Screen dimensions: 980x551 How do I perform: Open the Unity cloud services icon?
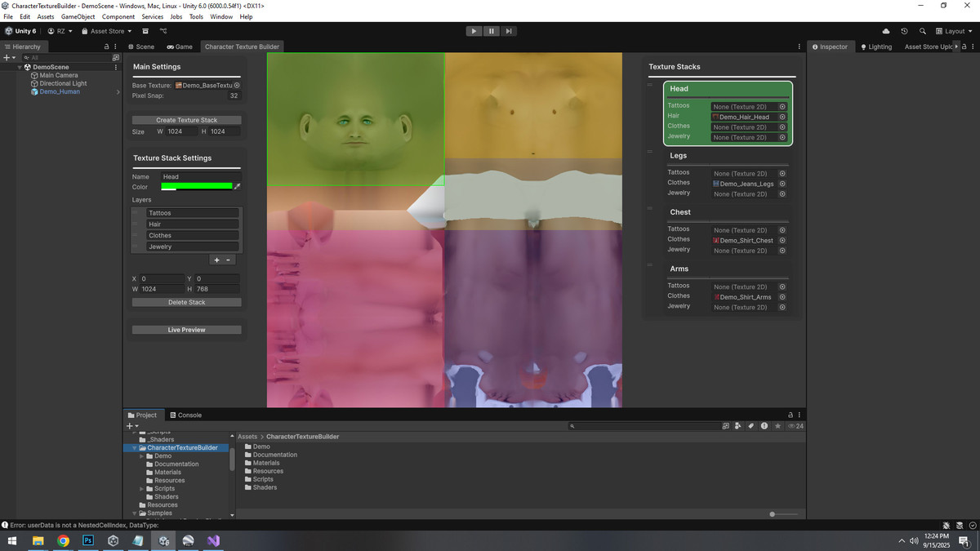coord(886,31)
